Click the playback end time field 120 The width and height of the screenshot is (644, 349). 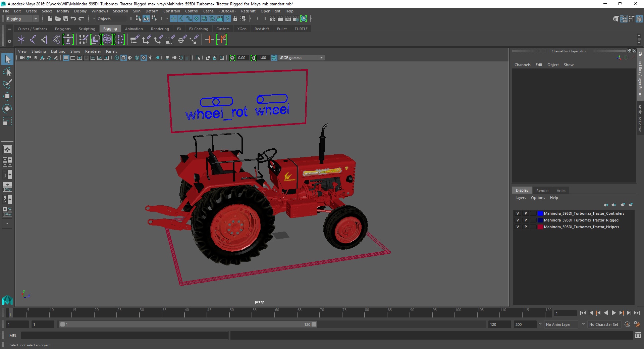(x=499, y=325)
